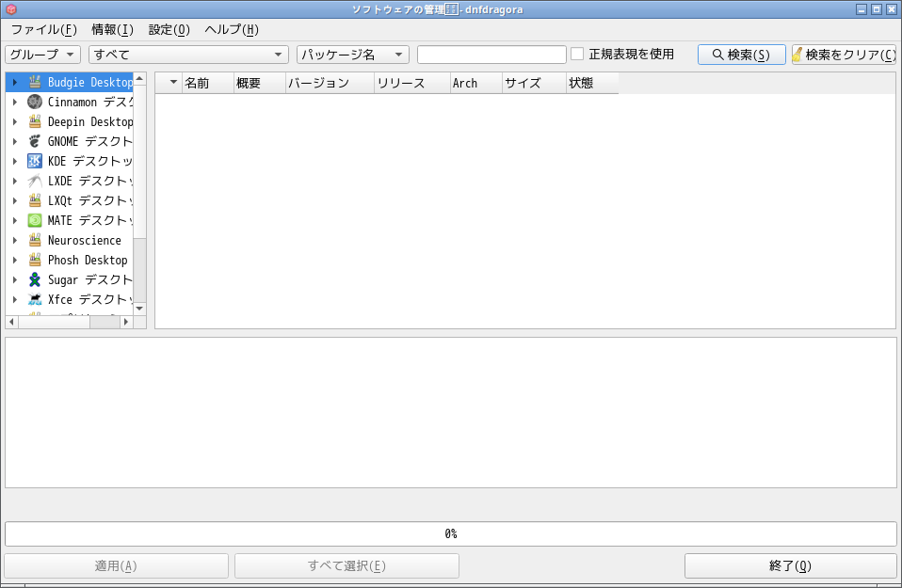Viewport: 902px width, 588px height.
Task: Open the ファイル(F) menu
Action: 44,29
